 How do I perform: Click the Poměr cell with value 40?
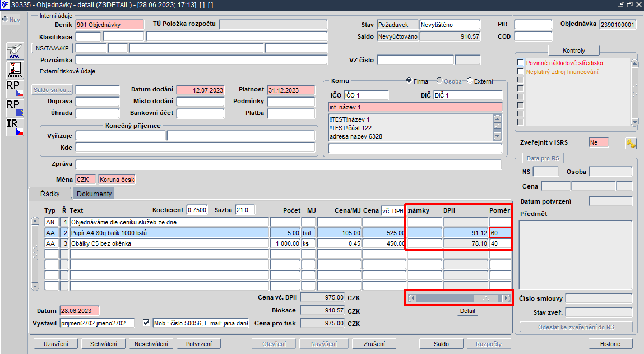[501, 243]
